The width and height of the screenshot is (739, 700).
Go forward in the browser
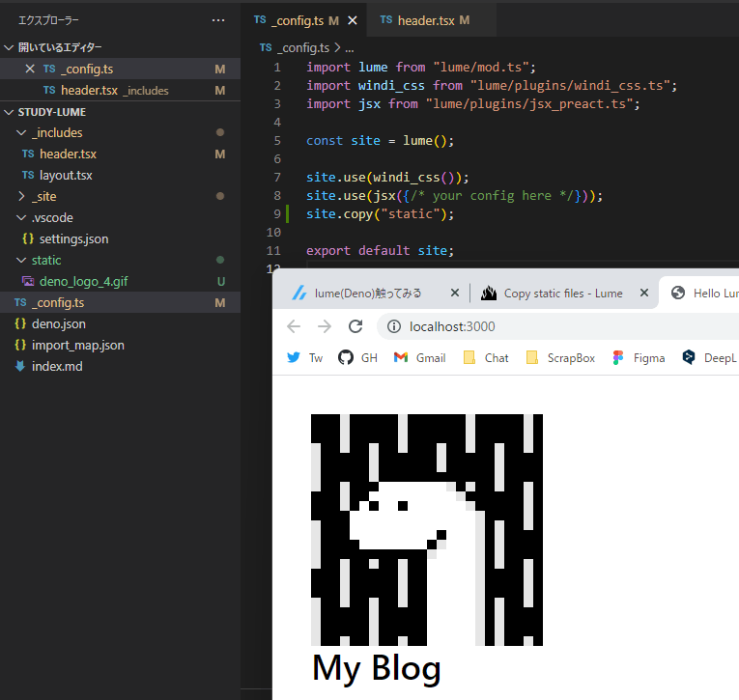click(325, 326)
